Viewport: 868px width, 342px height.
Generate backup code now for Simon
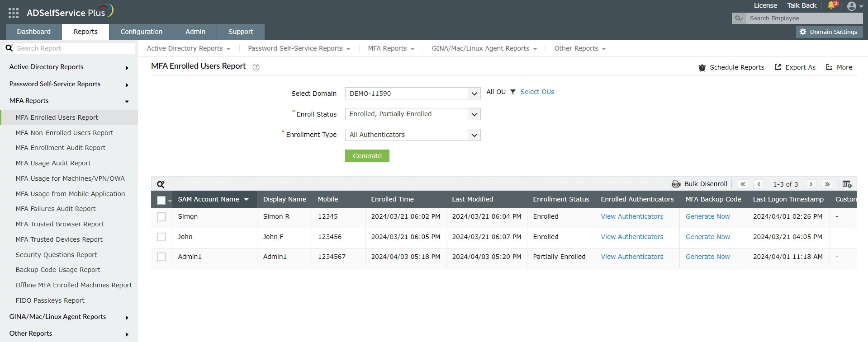pyautogui.click(x=708, y=216)
